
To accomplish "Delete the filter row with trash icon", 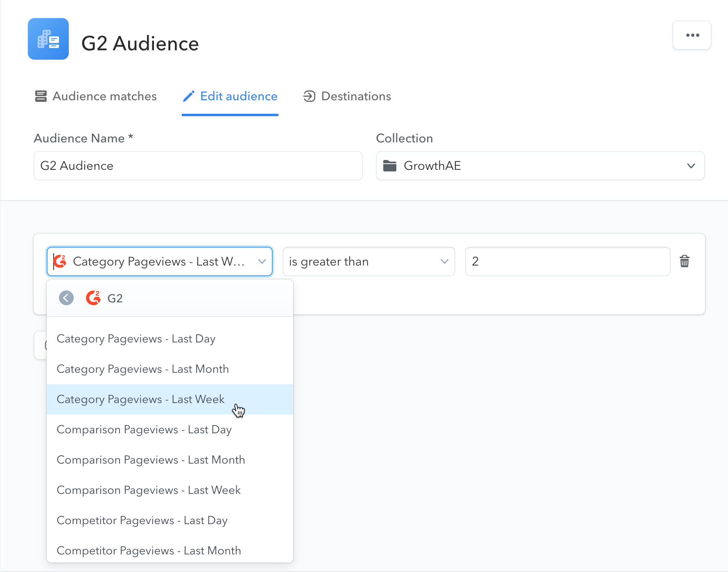I will (685, 261).
